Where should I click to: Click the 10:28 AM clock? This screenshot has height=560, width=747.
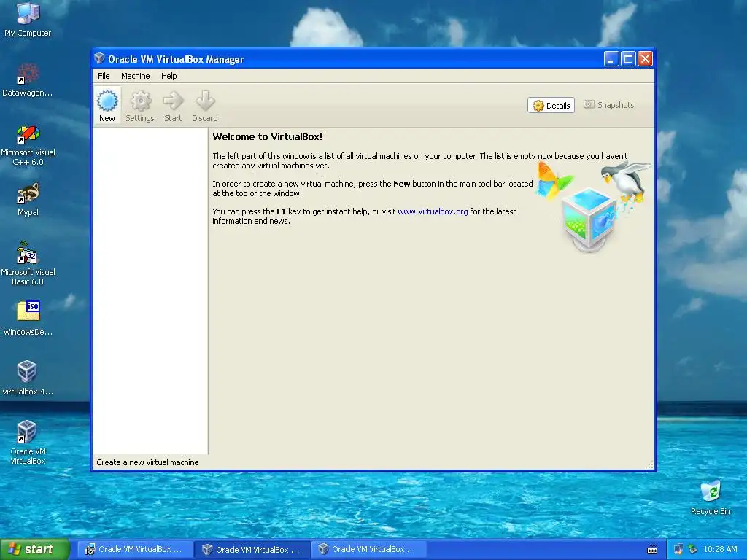coord(720,549)
